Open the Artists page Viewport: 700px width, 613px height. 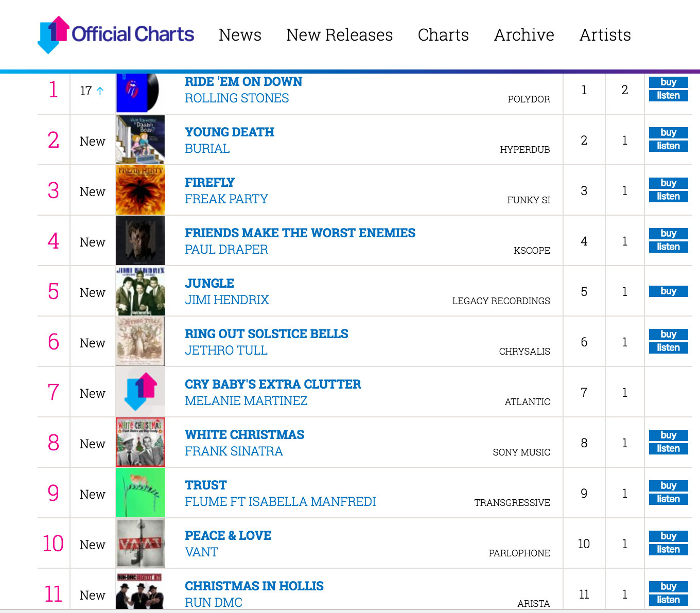point(605,35)
